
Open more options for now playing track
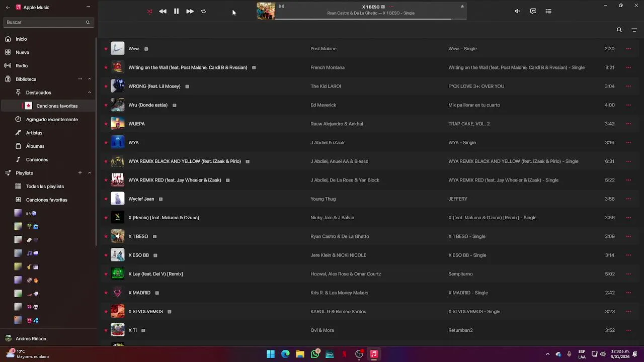click(x=391, y=7)
